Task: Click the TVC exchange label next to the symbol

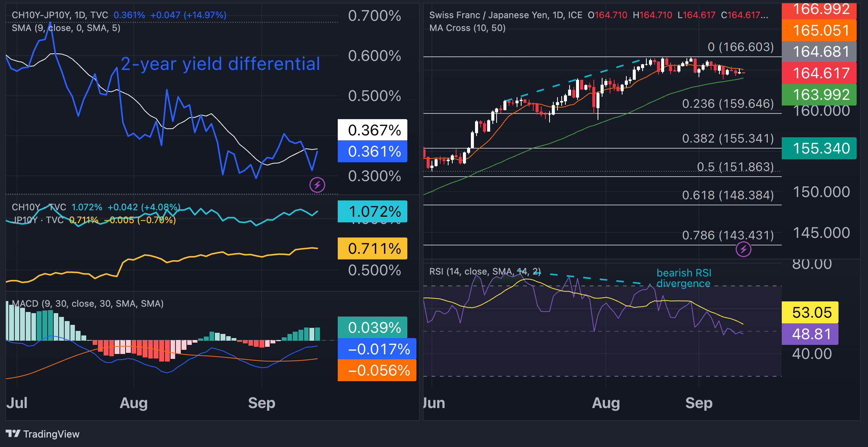Action: [x=100, y=14]
